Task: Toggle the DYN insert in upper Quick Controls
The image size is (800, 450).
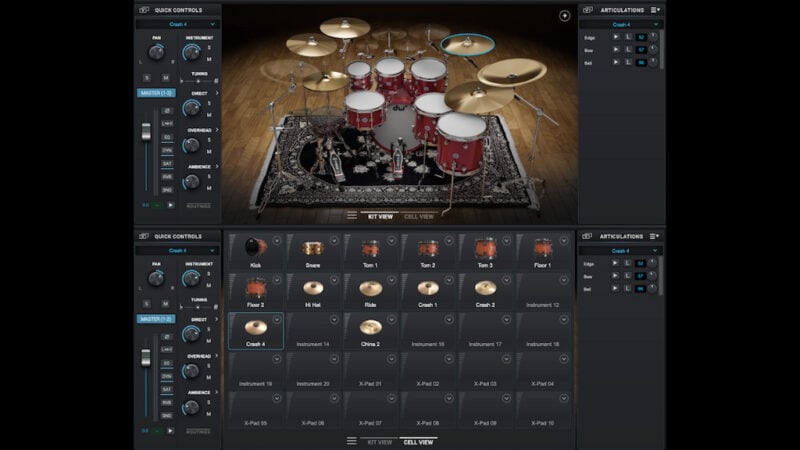Action: 167,151
